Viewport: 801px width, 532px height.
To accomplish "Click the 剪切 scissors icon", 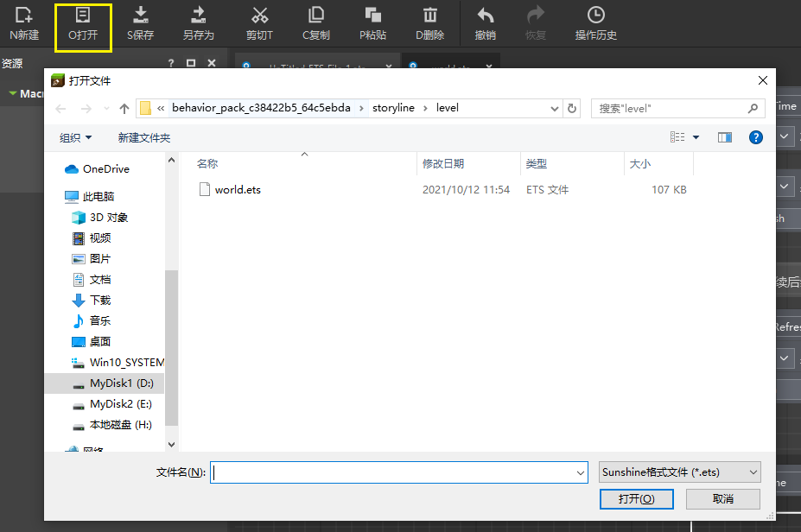I will point(259,16).
